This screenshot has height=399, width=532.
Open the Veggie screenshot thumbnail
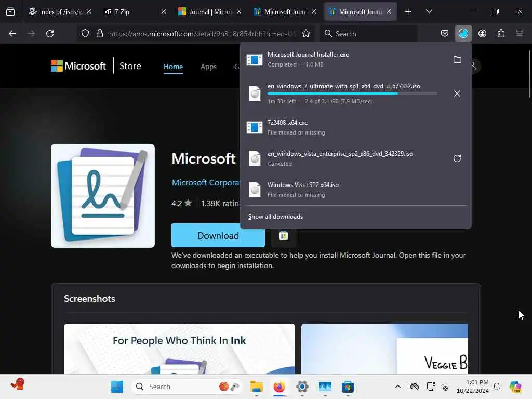coord(385,349)
